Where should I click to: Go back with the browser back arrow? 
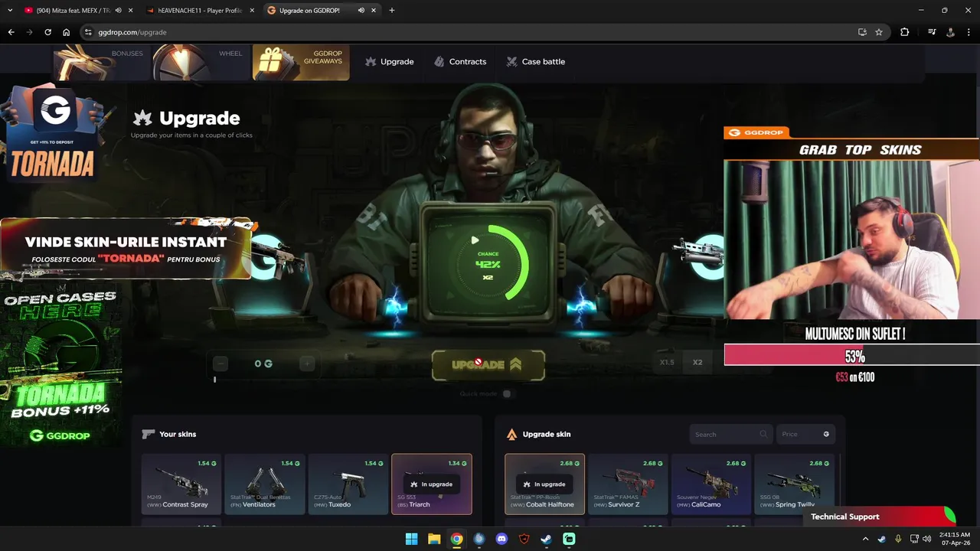coord(11,32)
